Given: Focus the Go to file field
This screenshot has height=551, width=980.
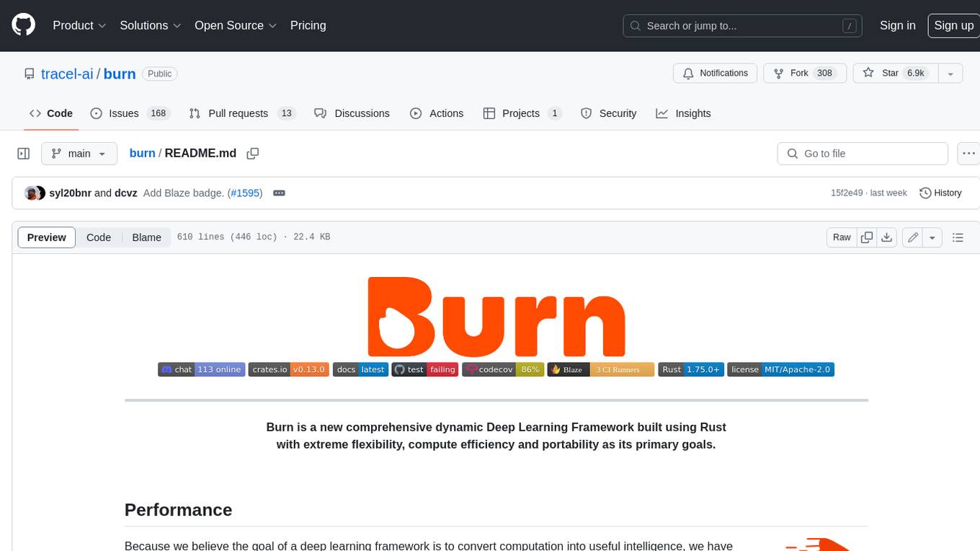Looking at the screenshot, I should pyautogui.click(x=863, y=154).
